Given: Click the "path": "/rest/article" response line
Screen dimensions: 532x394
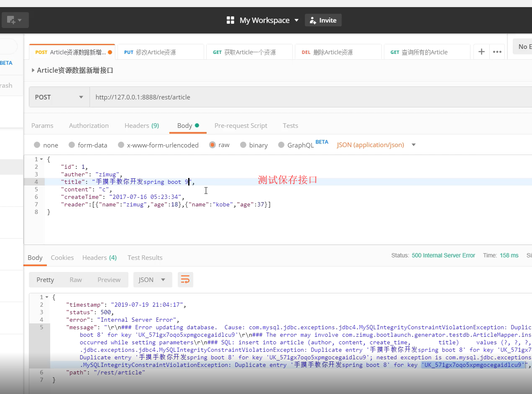Looking at the screenshot, I should [106, 372].
